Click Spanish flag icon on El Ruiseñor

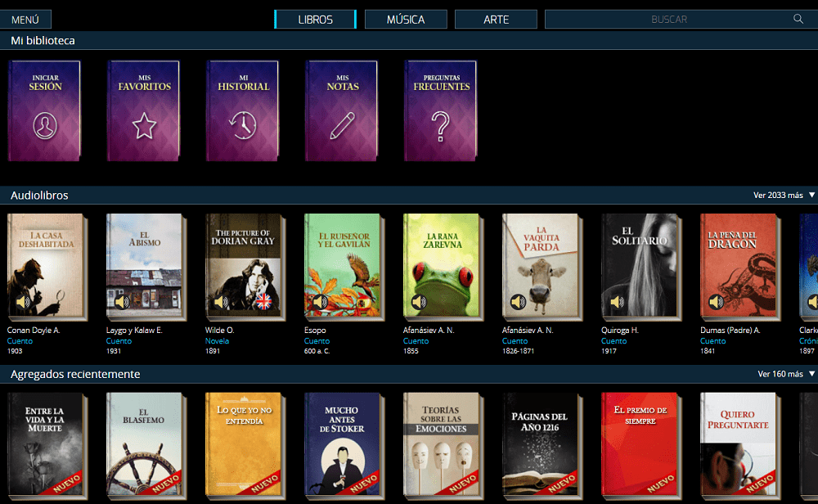pyautogui.click(x=362, y=302)
